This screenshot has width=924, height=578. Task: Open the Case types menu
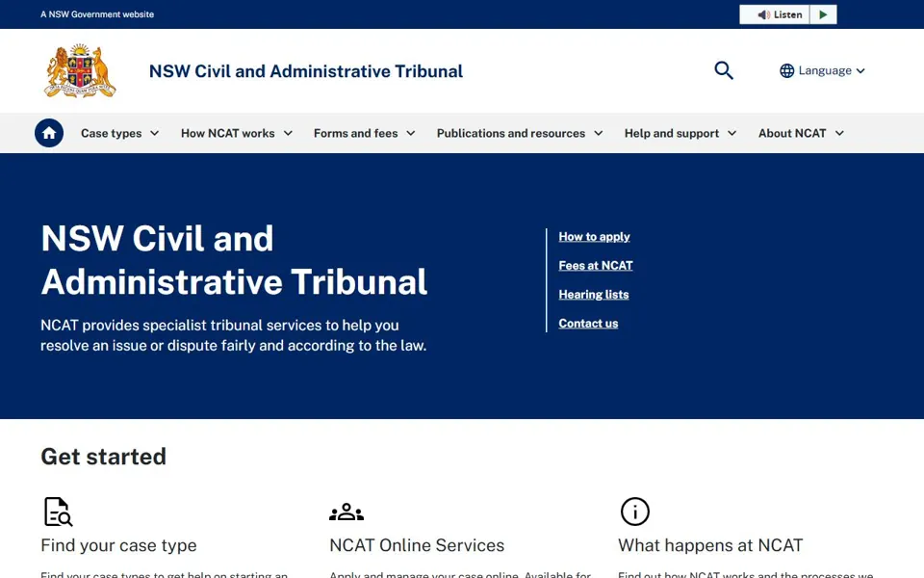tap(119, 133)
